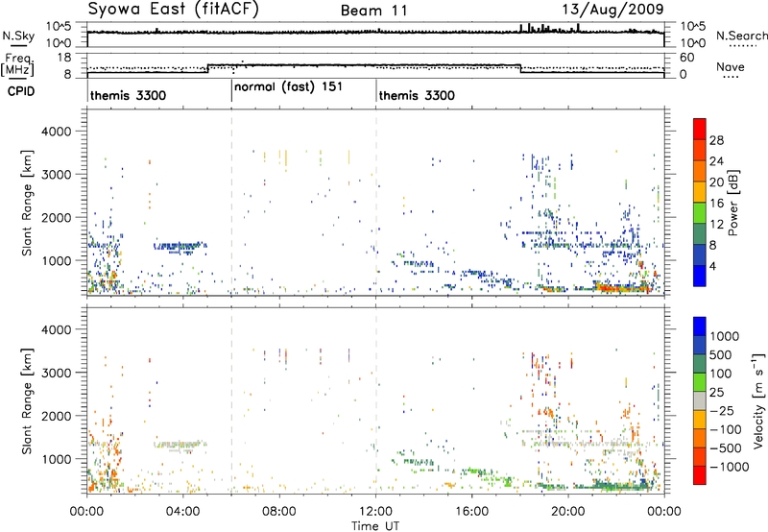This screenshot has width=768, height=532.
Task: Click the '16' Power colorbar label
Action: point(716,204)
